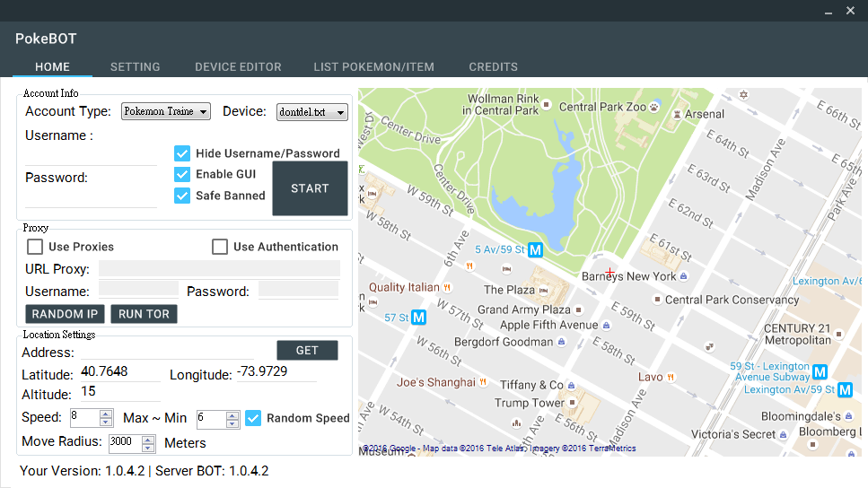868x488 pixels.
Task: Click the Lavo restaurant icon
Action: (671, 378)
